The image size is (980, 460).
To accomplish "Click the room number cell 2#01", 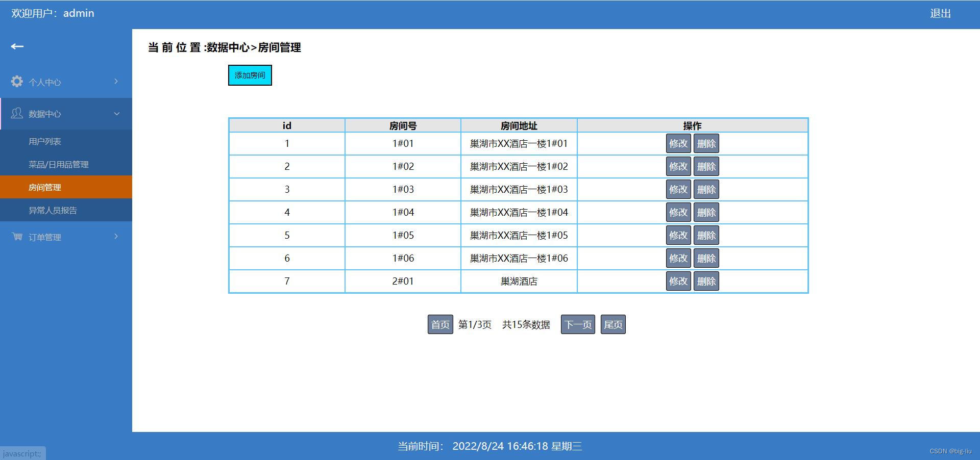I will tap(403, 281).
